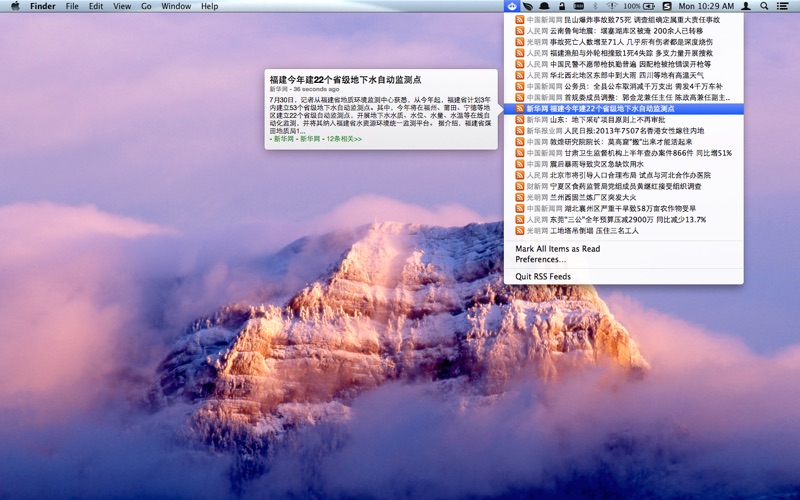Viewport: 800px width, 500px height.
Task: Click the user account silhouette icon
Action: 746,6
